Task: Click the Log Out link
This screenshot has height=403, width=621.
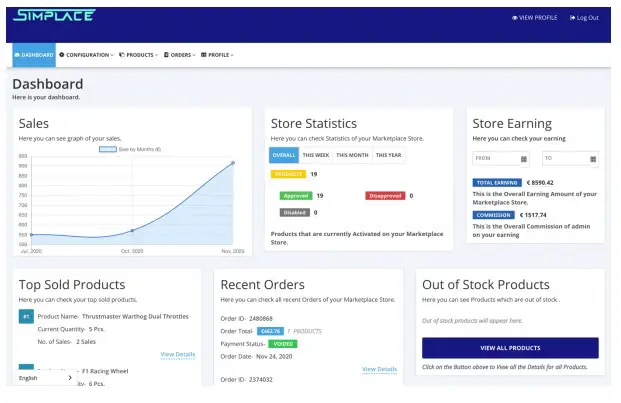Action: pos(584,17)
